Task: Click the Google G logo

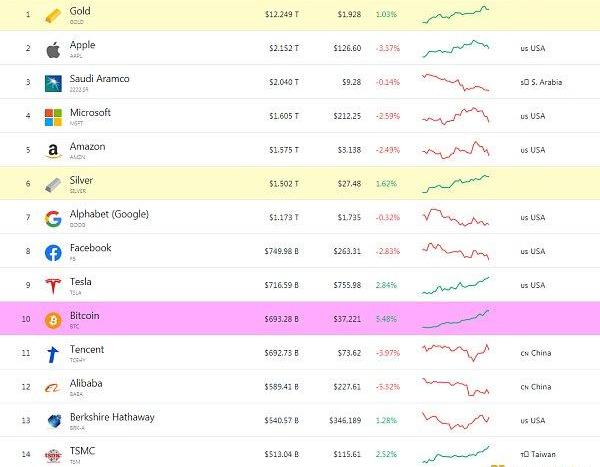Action: point(53,219)
